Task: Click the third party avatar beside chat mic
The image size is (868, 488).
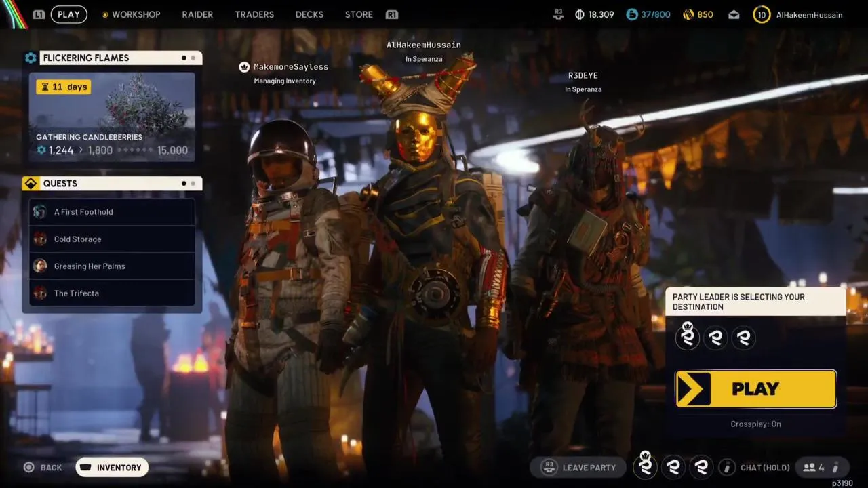Action: coord(701,466)
